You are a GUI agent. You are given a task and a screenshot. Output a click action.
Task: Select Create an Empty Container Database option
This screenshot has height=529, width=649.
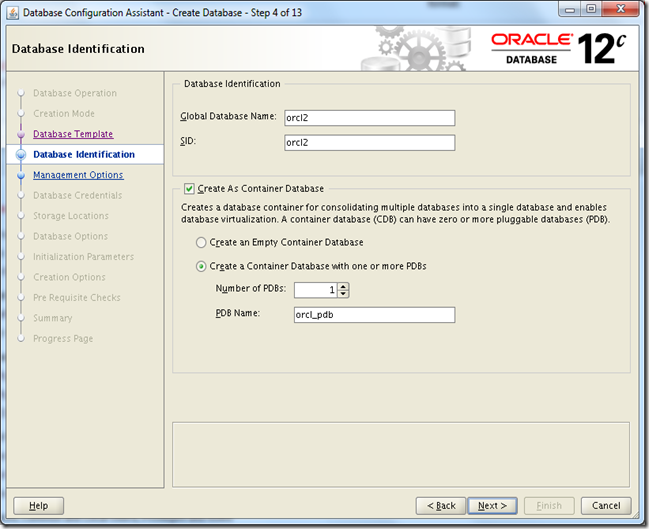201,243
